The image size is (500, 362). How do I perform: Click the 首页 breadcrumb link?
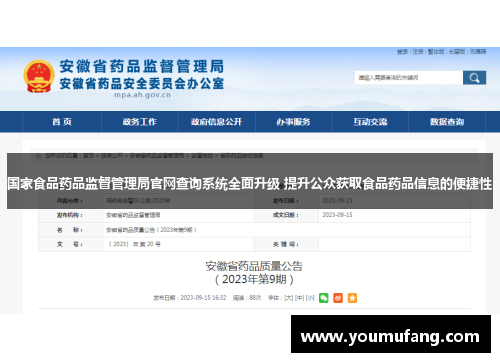88,156
